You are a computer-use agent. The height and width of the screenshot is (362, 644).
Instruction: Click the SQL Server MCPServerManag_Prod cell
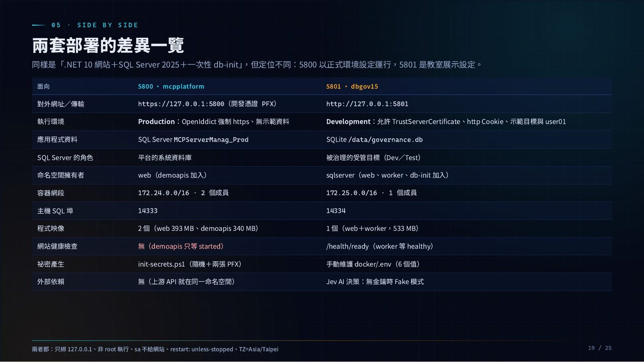tap(193, 140)
